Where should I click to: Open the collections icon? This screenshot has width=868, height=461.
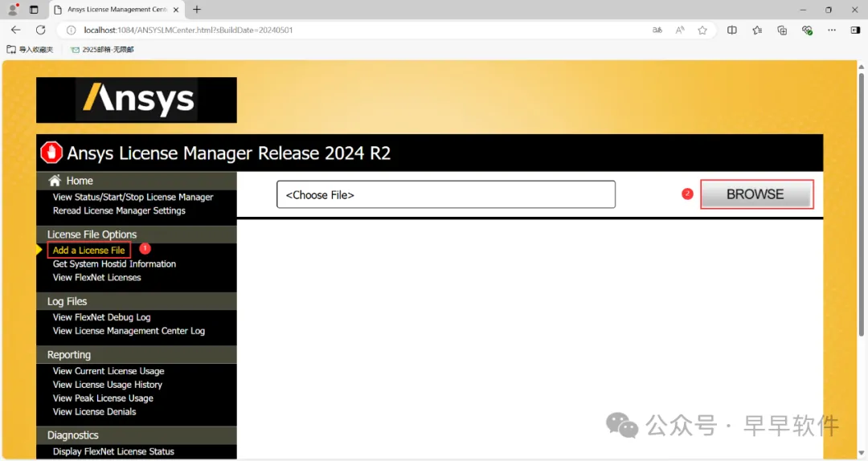[x=782, y=30]
